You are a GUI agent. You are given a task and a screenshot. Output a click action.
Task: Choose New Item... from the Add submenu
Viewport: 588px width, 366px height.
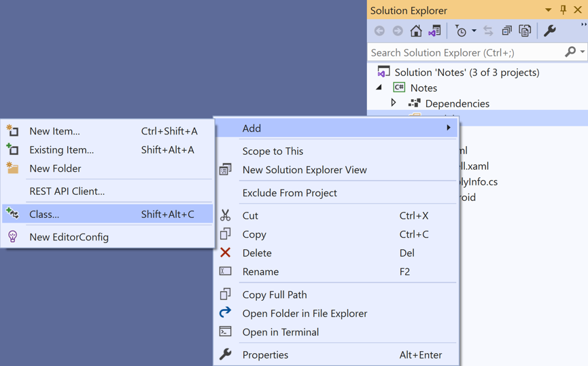pyautogui.click(x=54, y=131)
